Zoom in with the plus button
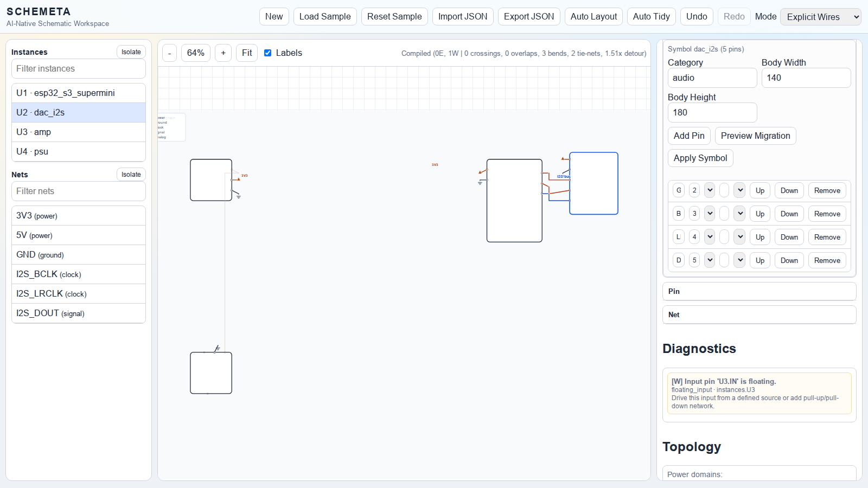The image size is (868, 488). coord(223,53)
